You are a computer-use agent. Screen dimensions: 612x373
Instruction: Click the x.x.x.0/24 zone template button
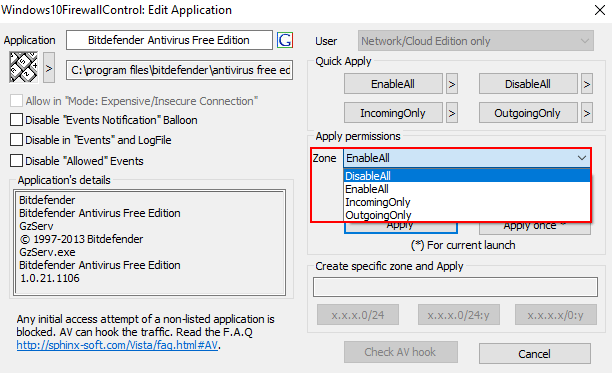coord(358,314)
